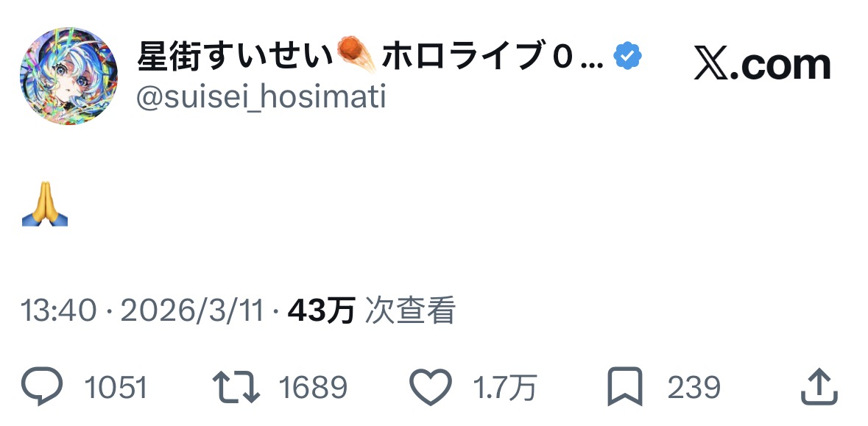Bookmark the post with bookmark icon
This screenshot has height=426, width=868.
pyautogui.click(x=625, y=386)
